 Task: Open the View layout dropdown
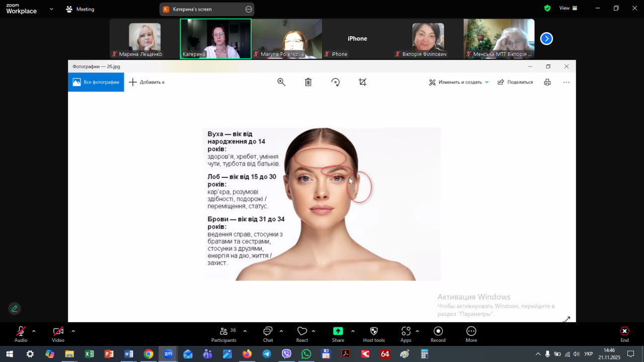pyautogui.click(x=568, y=8)
